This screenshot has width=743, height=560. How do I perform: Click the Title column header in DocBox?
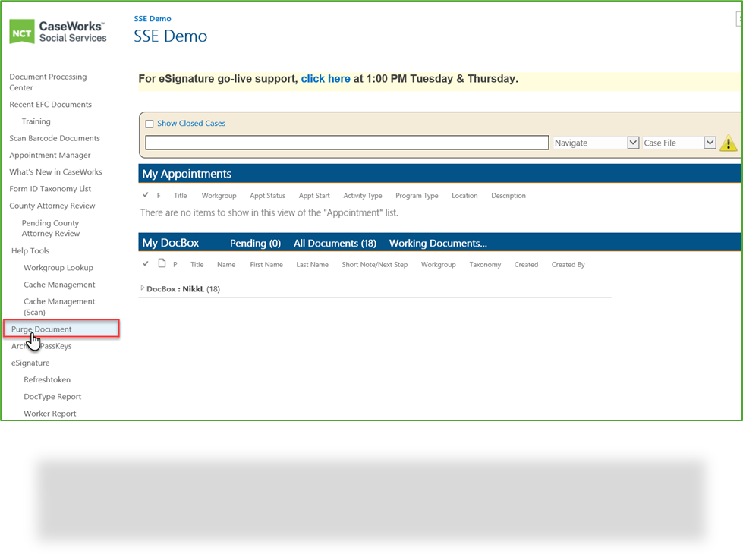click(x=197, y=264)
